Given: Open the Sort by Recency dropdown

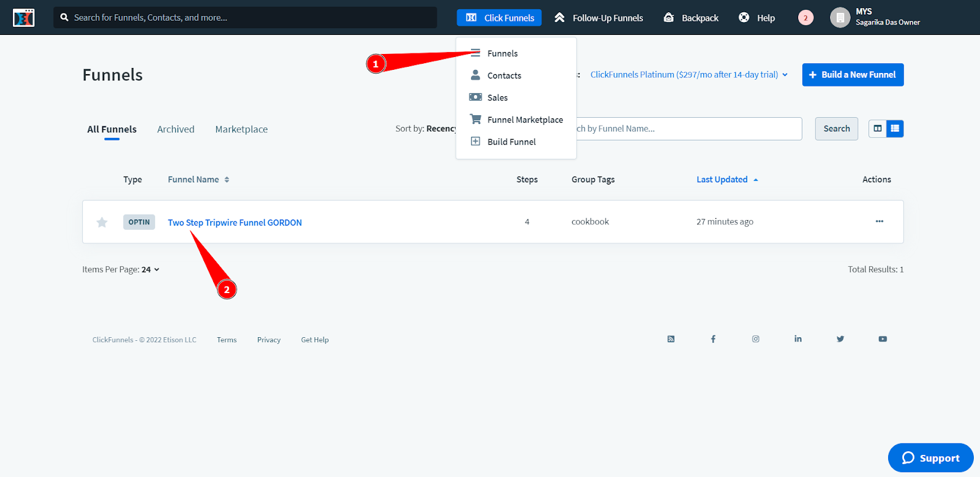Looking at the screenshot, I should point(426,129).
